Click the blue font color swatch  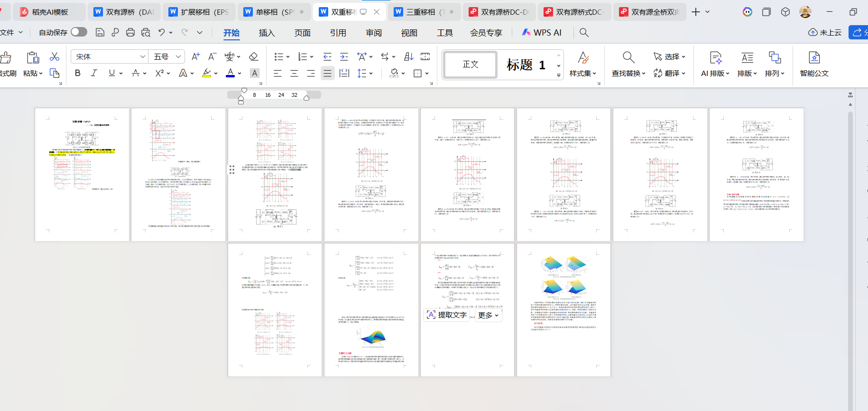[231, 73]
